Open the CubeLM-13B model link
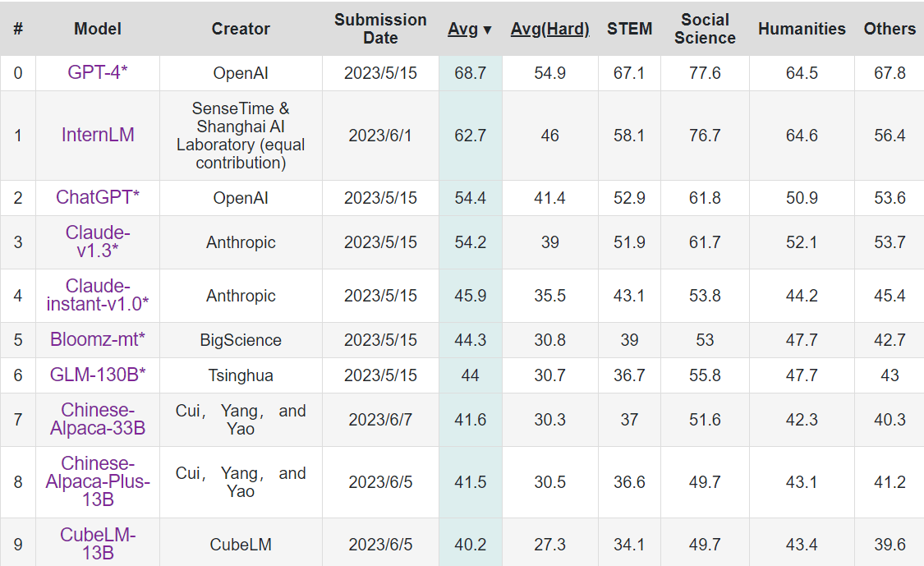Image resolution: width=924 pixels, height=566 pixels. point(98,545)
